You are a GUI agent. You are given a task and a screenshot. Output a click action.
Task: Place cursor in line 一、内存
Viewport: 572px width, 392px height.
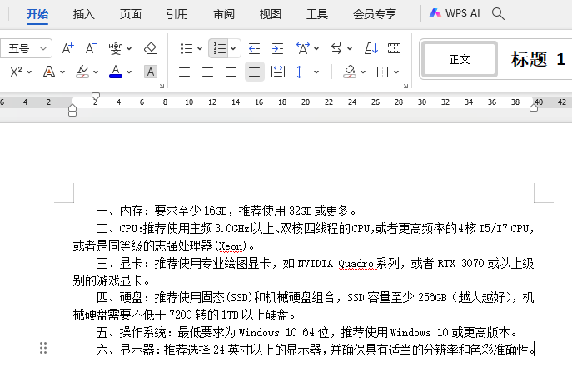click(x=226, y=211)
